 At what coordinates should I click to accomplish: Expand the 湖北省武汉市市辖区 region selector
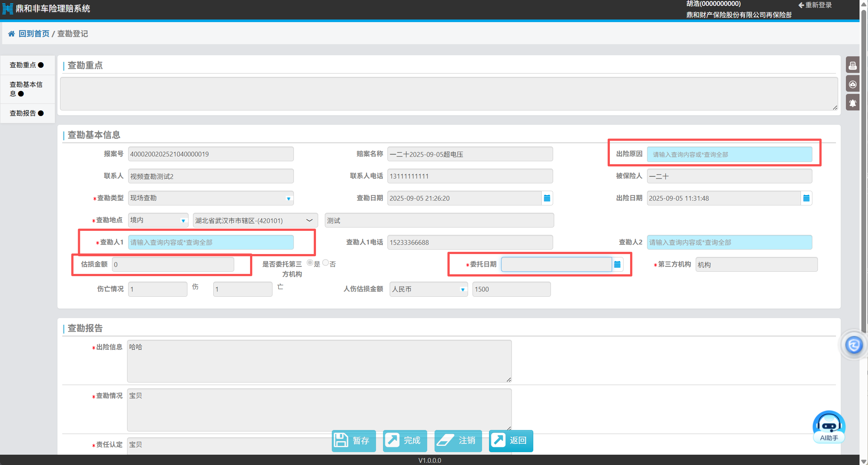pyautogui.click(x=309, y=221)
